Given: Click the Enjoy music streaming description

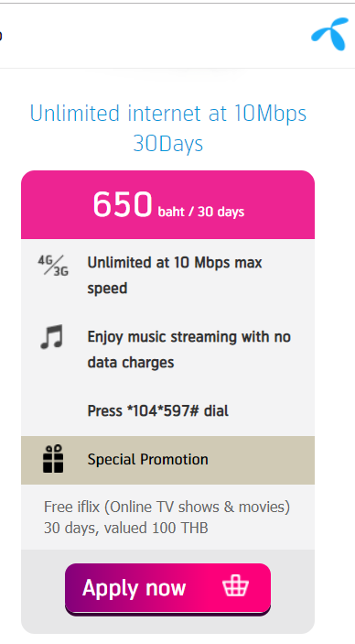Looking at the screenshot, I should pos(189,350).
